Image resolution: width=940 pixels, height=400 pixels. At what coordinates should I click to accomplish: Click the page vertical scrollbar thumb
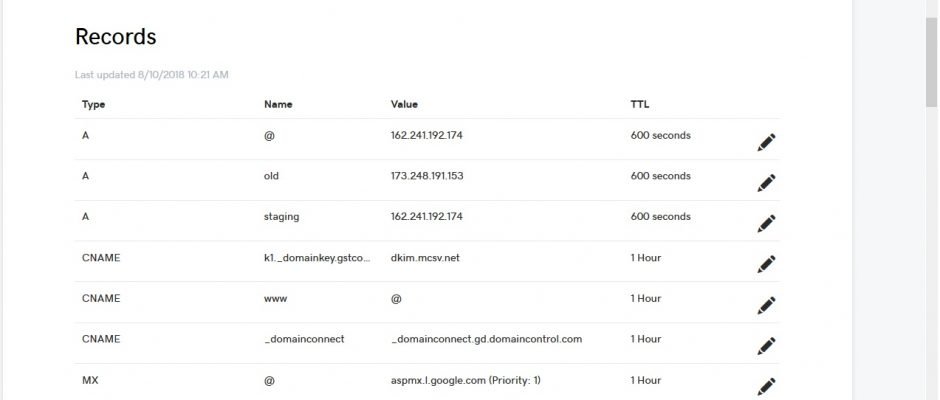click(932, 60)
